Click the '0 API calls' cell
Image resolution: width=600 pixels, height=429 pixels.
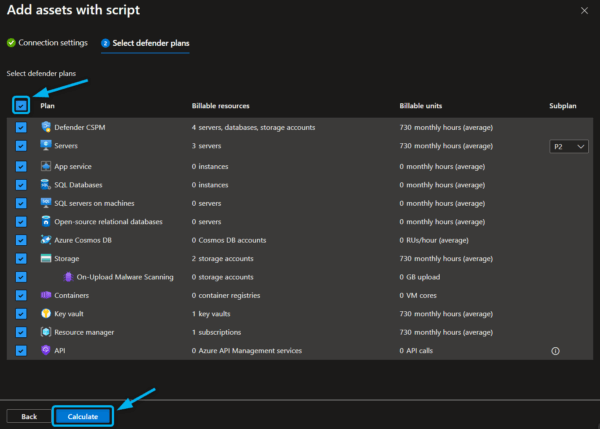(416, 351)
